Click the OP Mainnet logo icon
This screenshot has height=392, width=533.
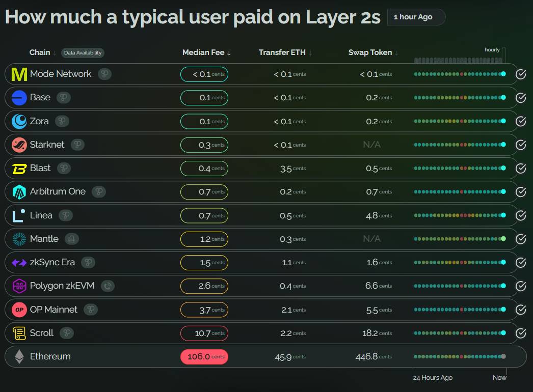[x=19, y=310]
